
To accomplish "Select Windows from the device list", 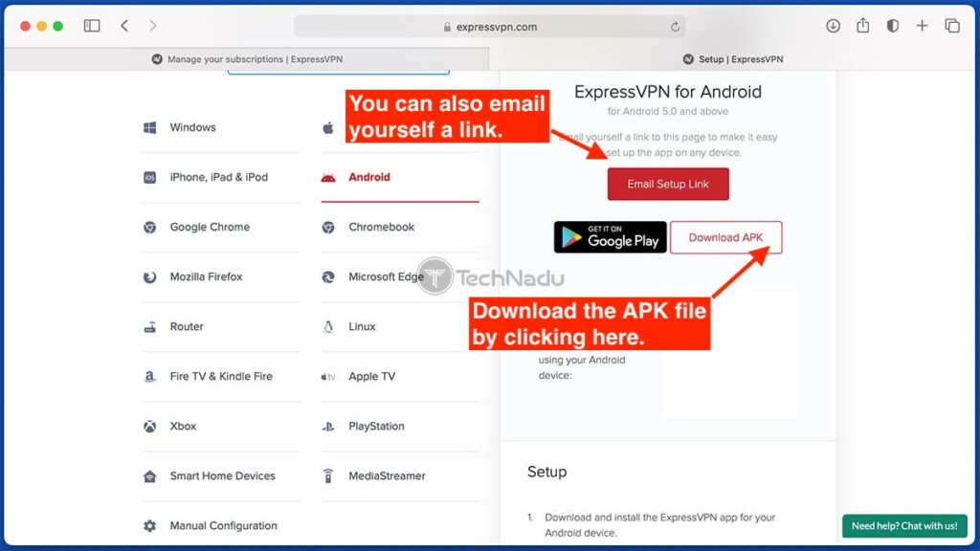I will click(x=192, y=127).
